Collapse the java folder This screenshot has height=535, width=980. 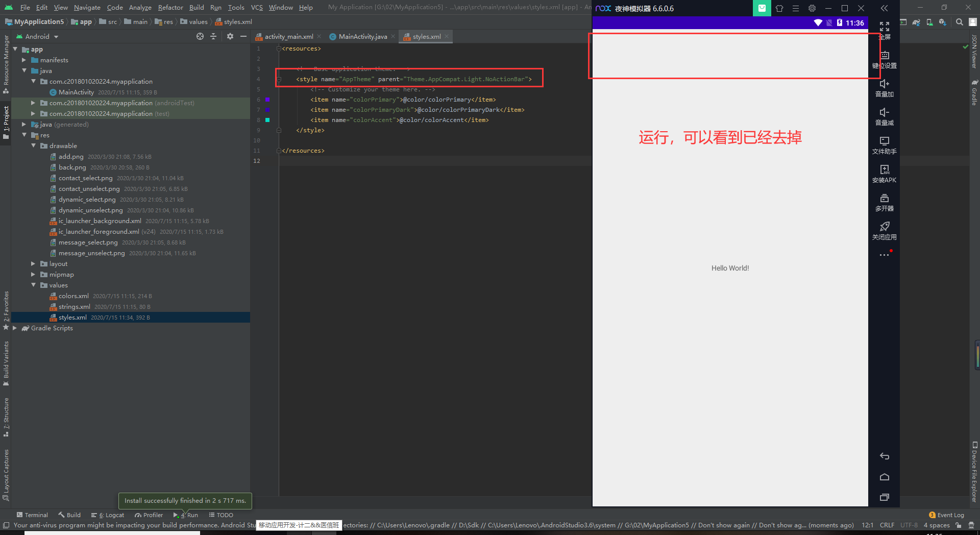[24, 70]
